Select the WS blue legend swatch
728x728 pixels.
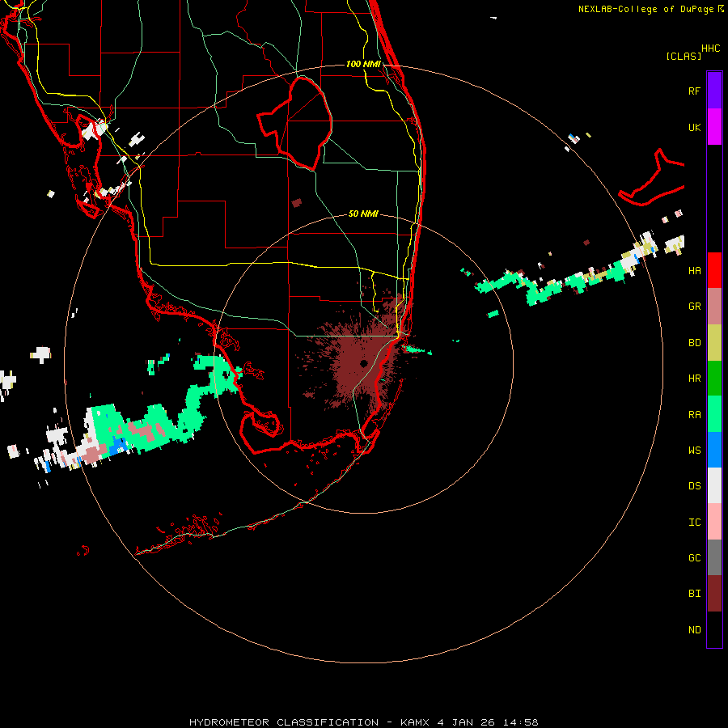point(714,450)
